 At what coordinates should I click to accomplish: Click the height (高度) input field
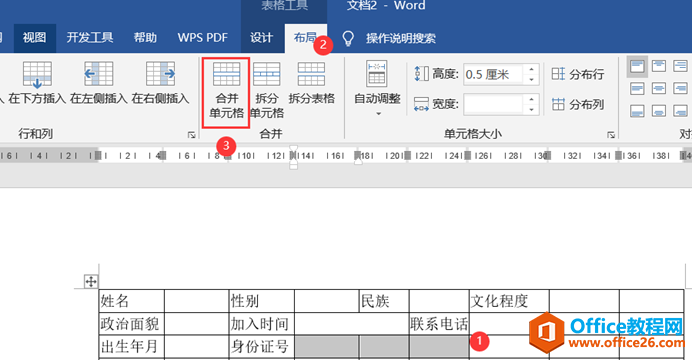click(x=493, y=74)
